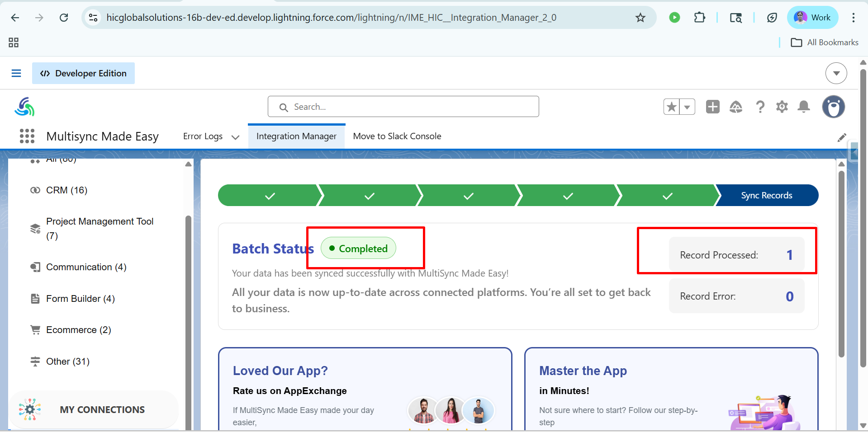Open the Trailhead guidance cloud icon
This screenshot has width=868, height=432.
click(736, 107)
